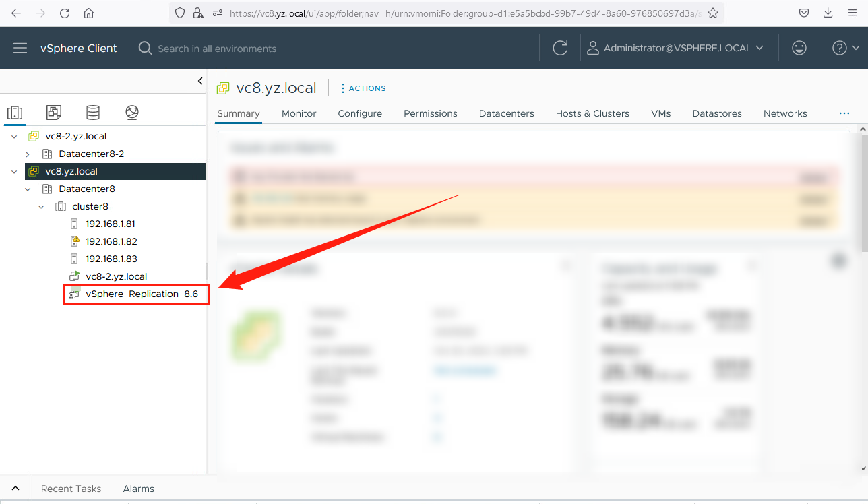Bookmark this page with the star icon
The image size is (868, 504).
pos(713,13)
